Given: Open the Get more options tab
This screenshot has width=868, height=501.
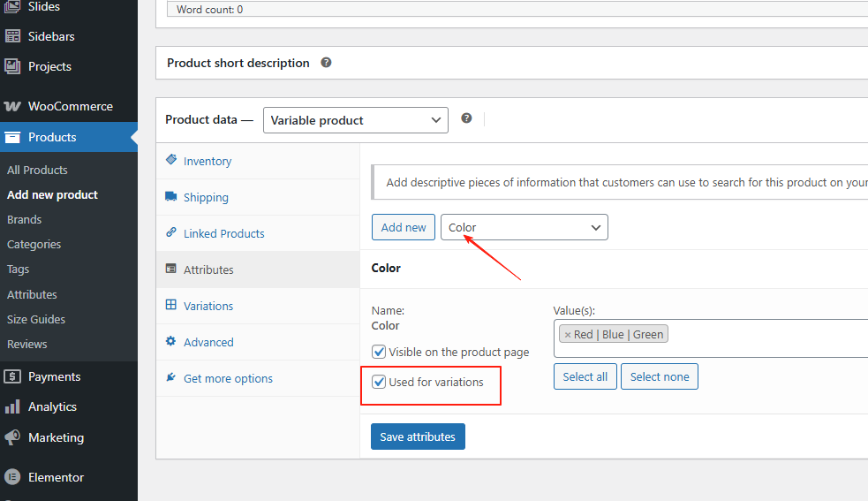Looking at the screenshot, I should [258, 378].
